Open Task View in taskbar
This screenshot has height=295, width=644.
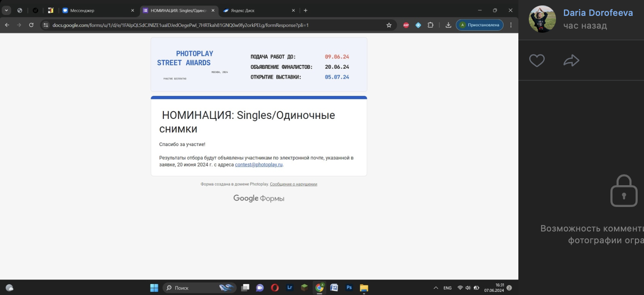click(245, 288)
